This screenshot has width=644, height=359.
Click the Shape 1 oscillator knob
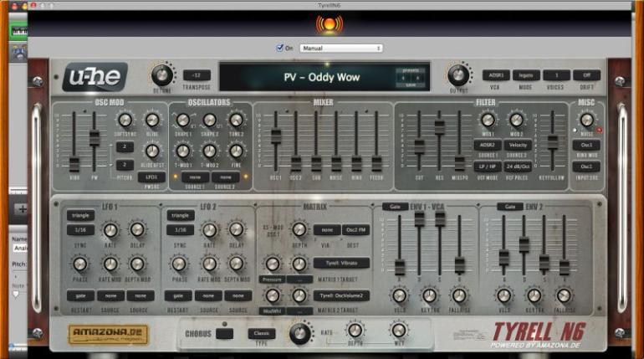tap(183, 120)
